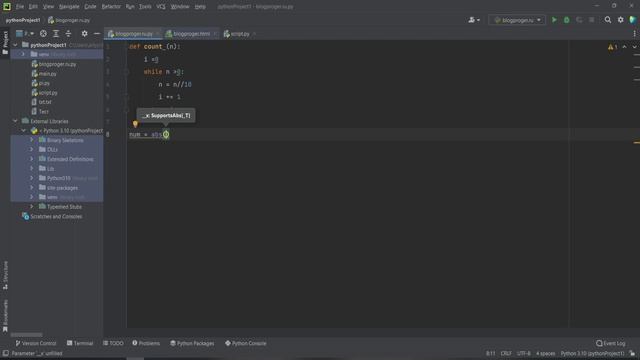640x360 pixels.
Task: Open Search Everywhere magnifier icon
Action: point(608,20)
